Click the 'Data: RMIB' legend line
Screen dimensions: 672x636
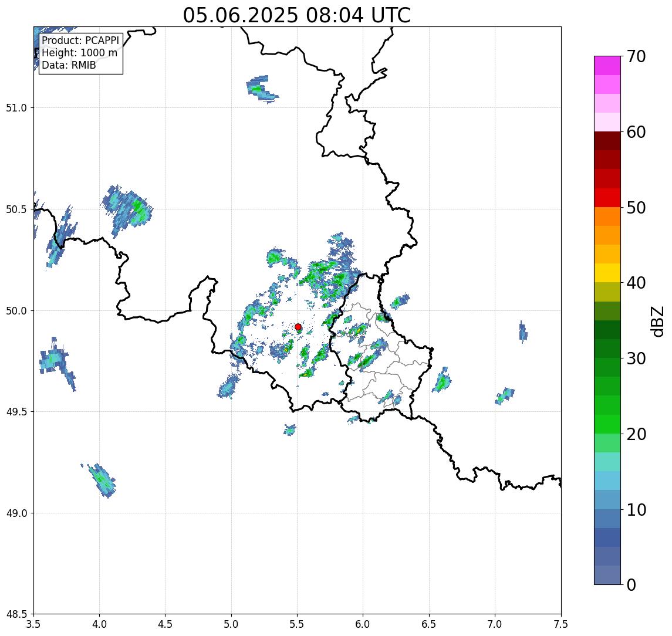click(69, 65)
